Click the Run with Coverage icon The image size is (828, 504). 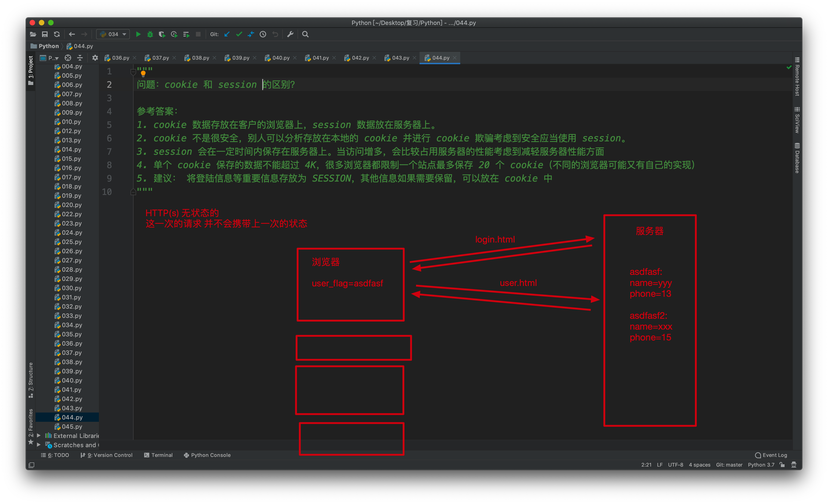tap(162, 34)
